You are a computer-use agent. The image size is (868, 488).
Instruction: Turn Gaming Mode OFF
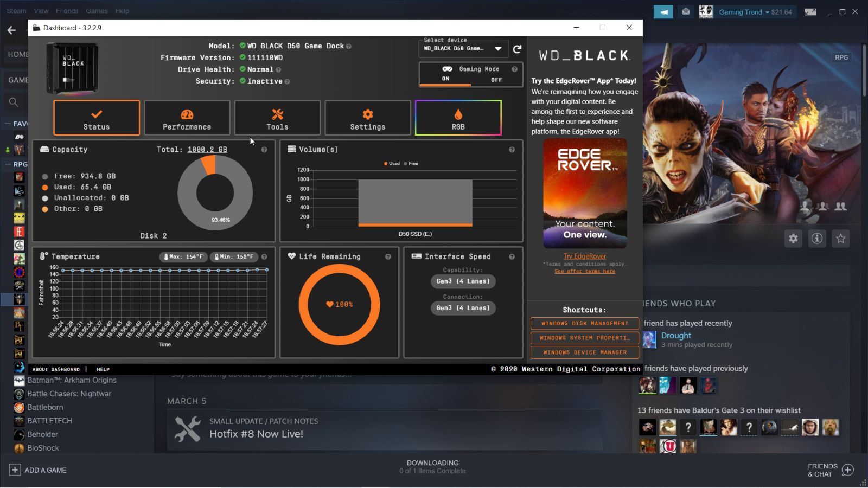pyautogui.click(x=496, y=80)
